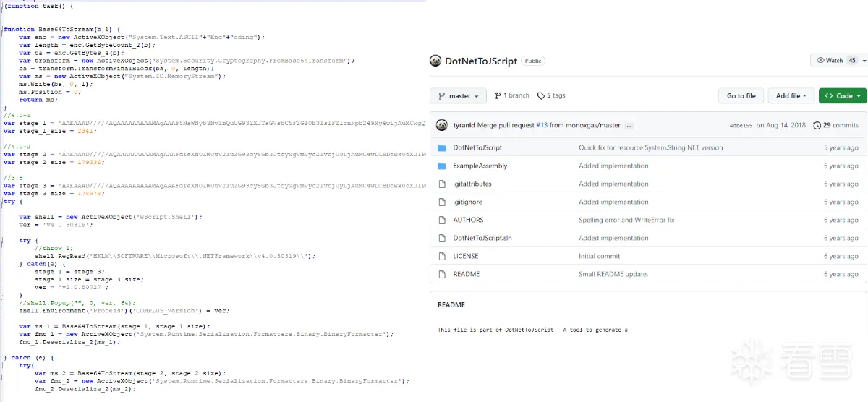Click the '//4.0-1' comment line
The height and width of the screenshot is (402, 868).
point(16,115)
